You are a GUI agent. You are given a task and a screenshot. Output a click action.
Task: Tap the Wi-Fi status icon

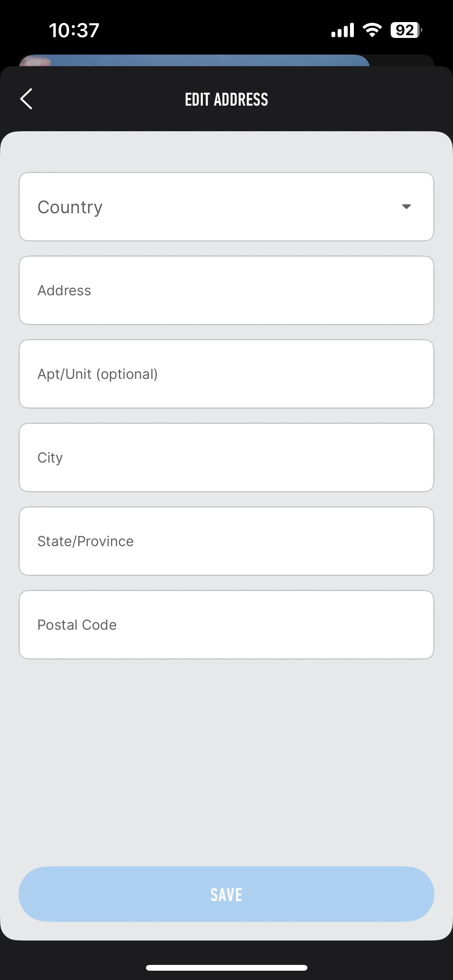click(372, 30)
